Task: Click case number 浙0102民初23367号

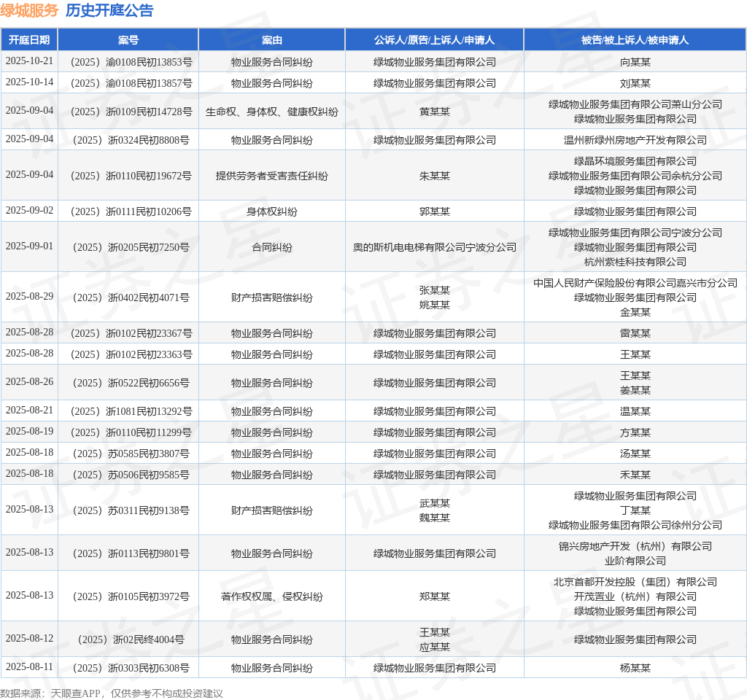Action: coord(131,333)
